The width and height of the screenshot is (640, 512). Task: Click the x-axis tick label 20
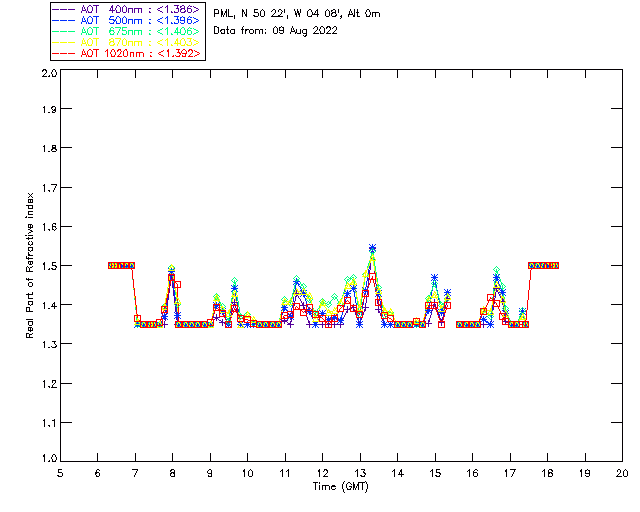pyautogui.click(x=622, y=473)
